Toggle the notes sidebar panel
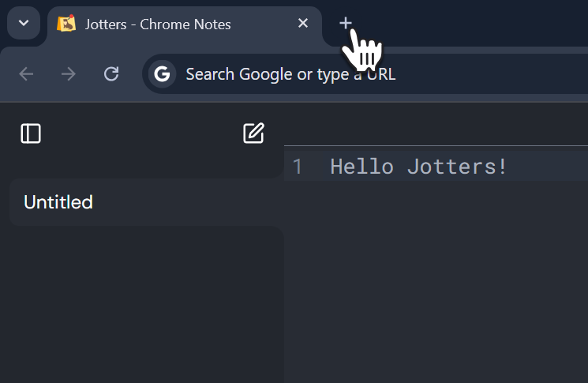The image size is (588, 383). 31,133
